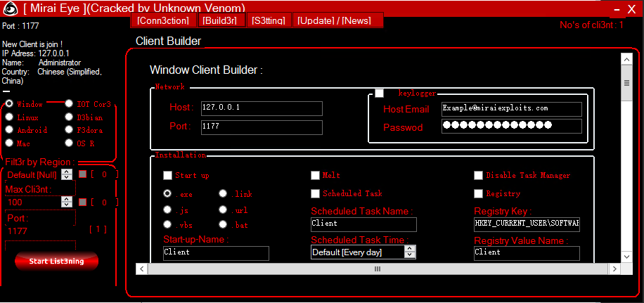Viewport: 644px width, 303px height.
Task: Open the Scheduled Task Time selector
Action: (363, 252)
